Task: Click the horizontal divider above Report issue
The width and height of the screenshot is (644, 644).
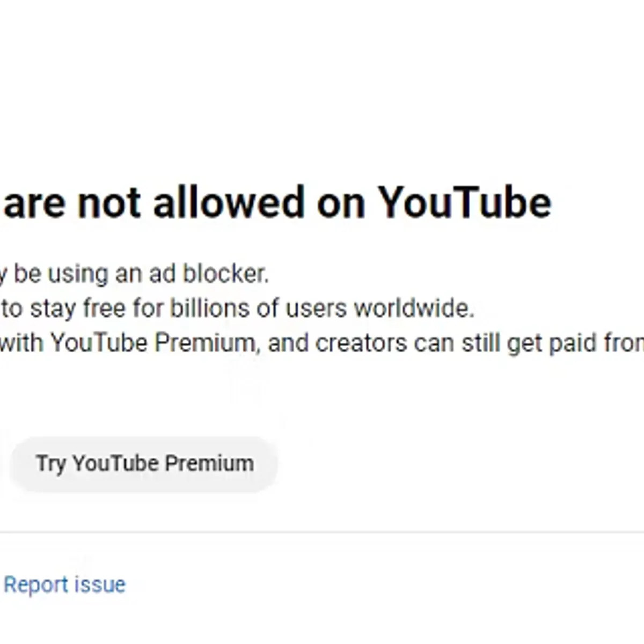Action: (322, 532)
